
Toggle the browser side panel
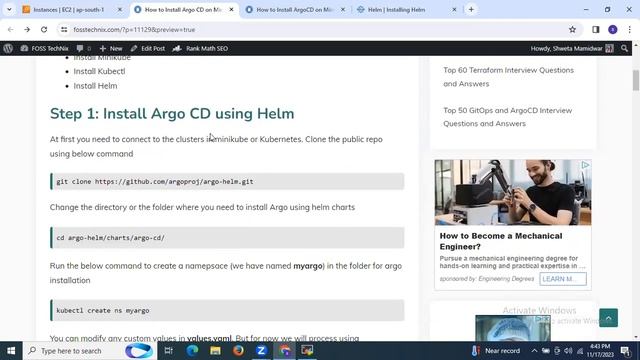pos(596,29)
